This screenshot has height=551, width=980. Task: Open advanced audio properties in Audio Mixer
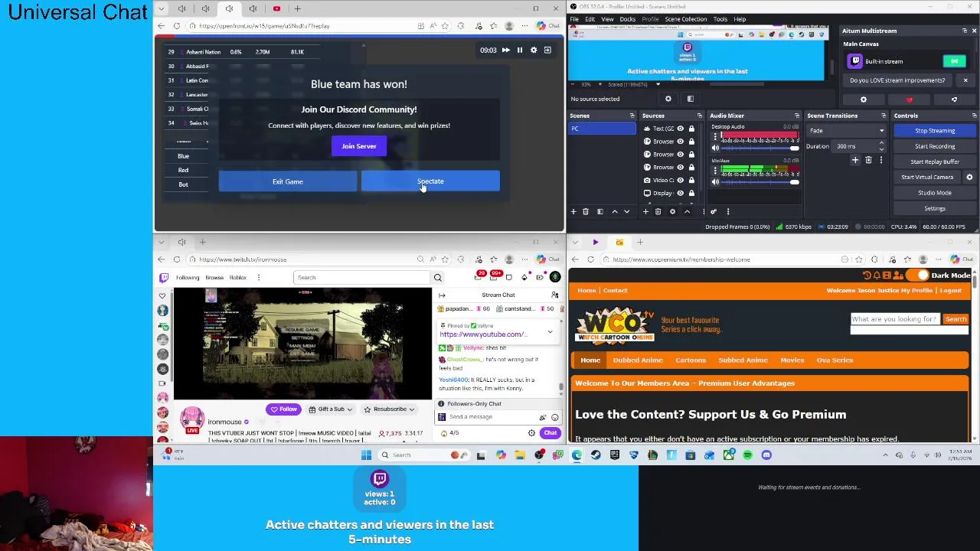click(714, 211)
